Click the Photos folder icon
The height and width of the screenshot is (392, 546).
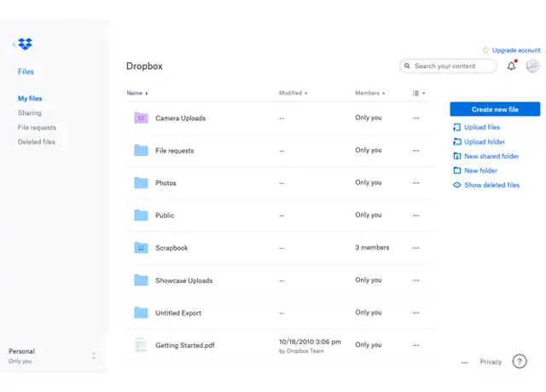141,182
